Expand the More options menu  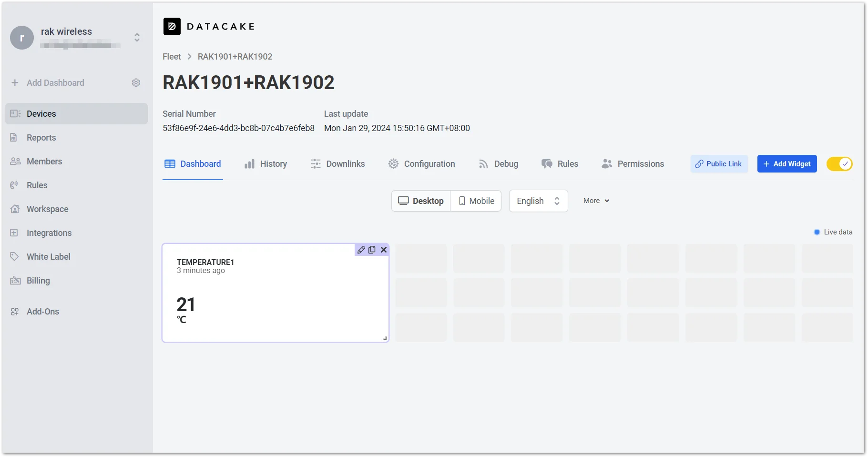pyautogui.click(x=596, y=201)
